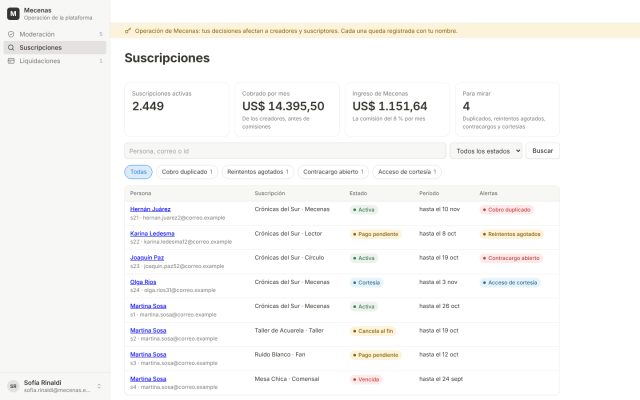Image resolution: width=640 pixels, height=400 pixels.
Task: Select the Contracargo abierto filter chip
Action: [333, 172]
